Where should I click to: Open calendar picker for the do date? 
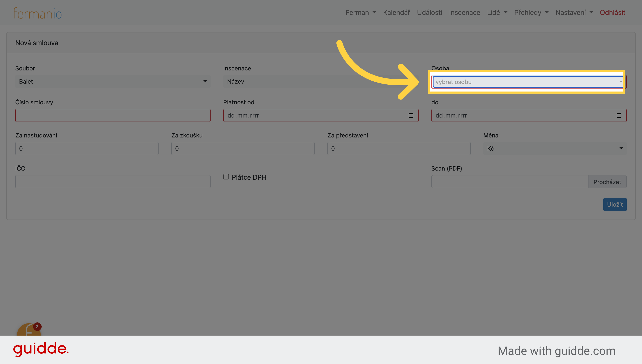coord(619,115)
